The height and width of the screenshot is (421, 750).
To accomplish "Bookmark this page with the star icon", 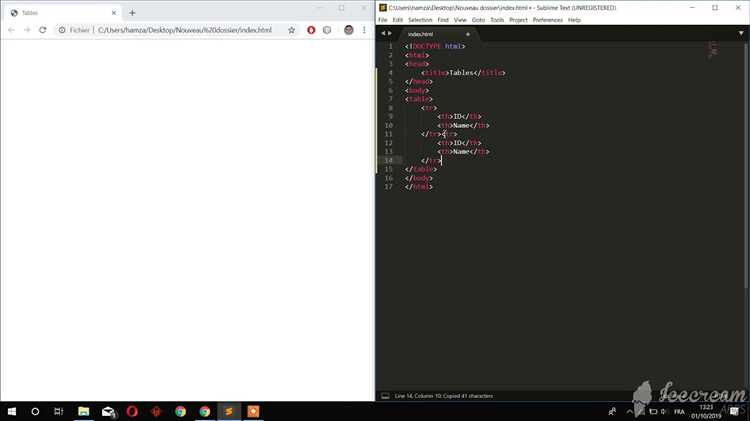I will click(292, 30).
